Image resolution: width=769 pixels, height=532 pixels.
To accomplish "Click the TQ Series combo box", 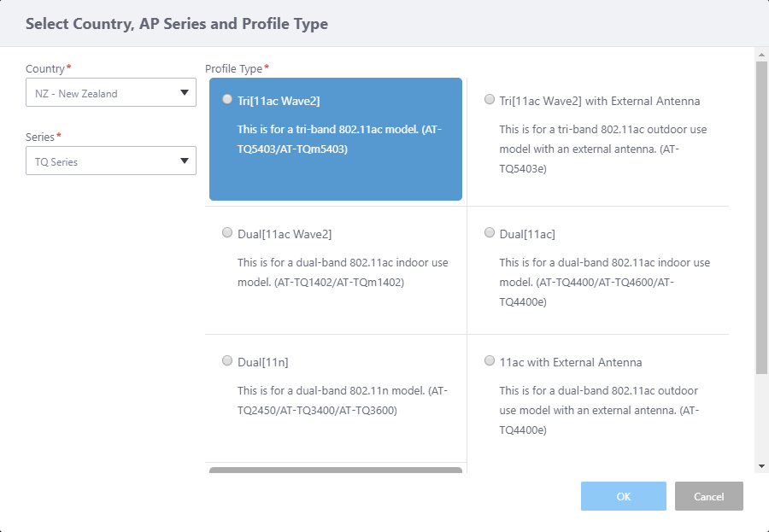I will click(x=103, y=161).
